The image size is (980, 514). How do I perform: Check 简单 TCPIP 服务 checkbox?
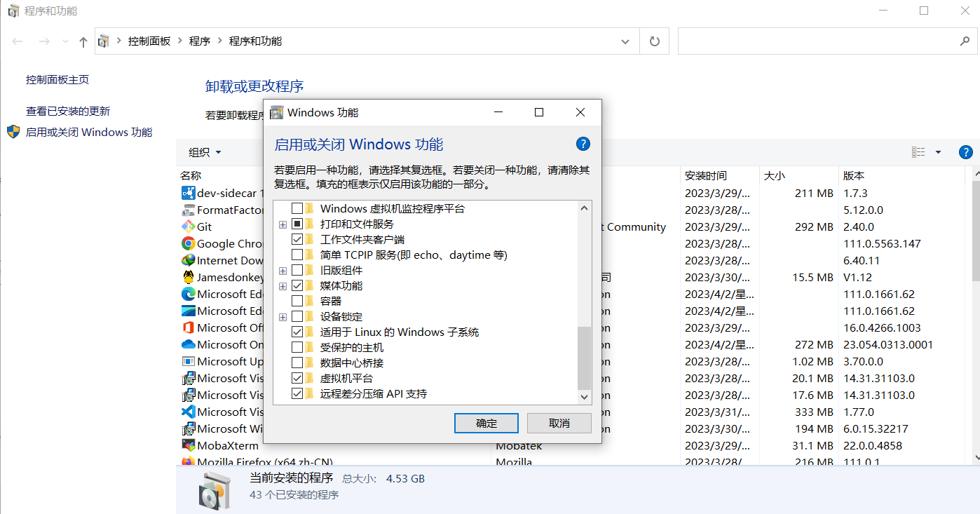coord(297,255)
